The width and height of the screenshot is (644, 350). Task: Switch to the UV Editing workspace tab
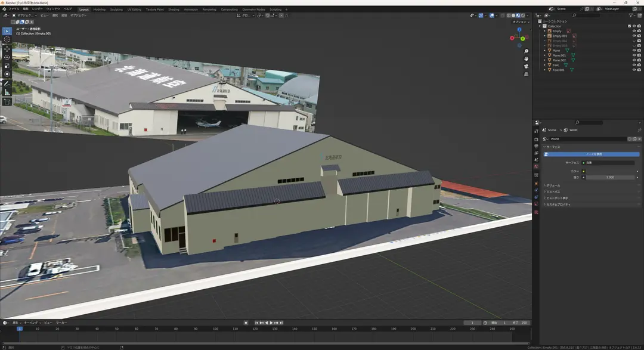pos(134,10)
